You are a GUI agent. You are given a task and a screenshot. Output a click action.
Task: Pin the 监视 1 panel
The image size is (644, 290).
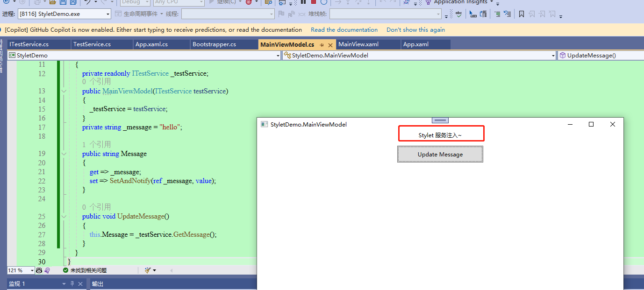click(72, 284)
